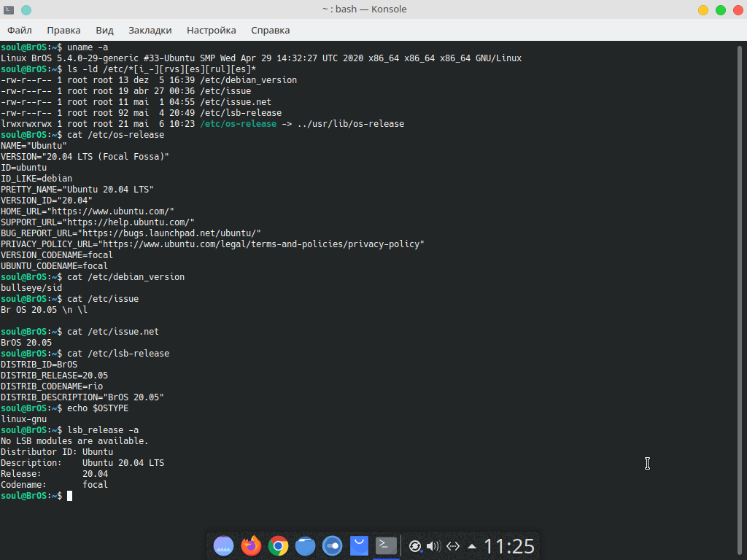Open the Файл menu
Screen dimensions: 747x560
[20, 30]
